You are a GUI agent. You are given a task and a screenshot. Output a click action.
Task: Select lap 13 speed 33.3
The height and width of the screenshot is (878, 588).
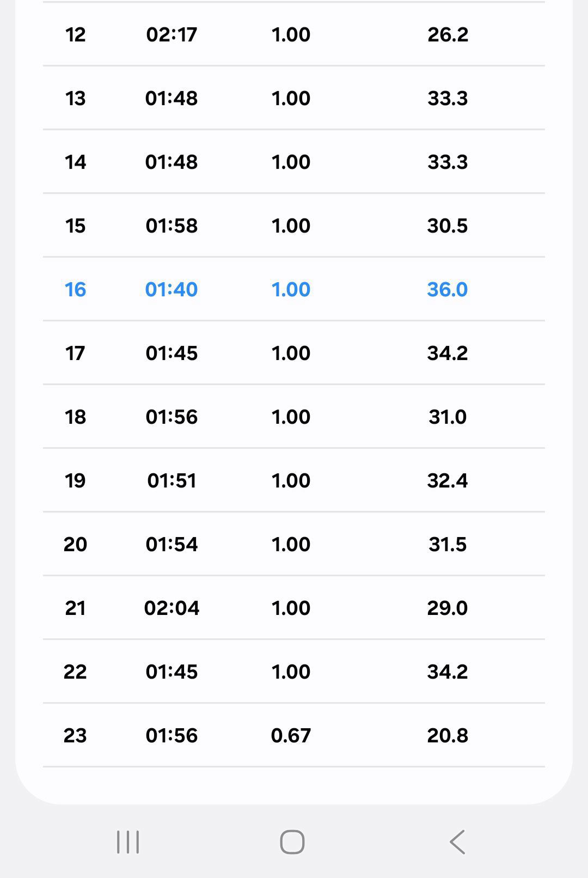point(448,99)
